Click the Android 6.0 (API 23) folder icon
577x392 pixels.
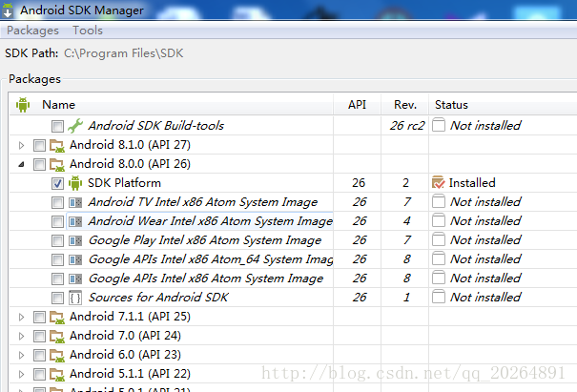point(57,355)
